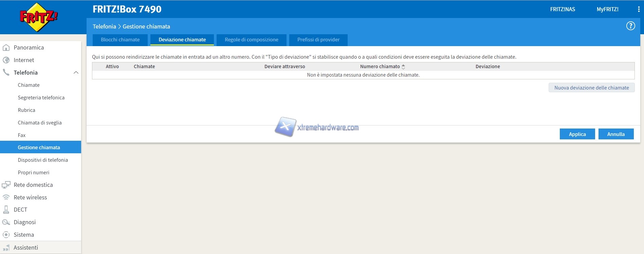Click the Assistenti wizard icon
Viewport: 644px width, 254px height.
[x=6, y=248]
